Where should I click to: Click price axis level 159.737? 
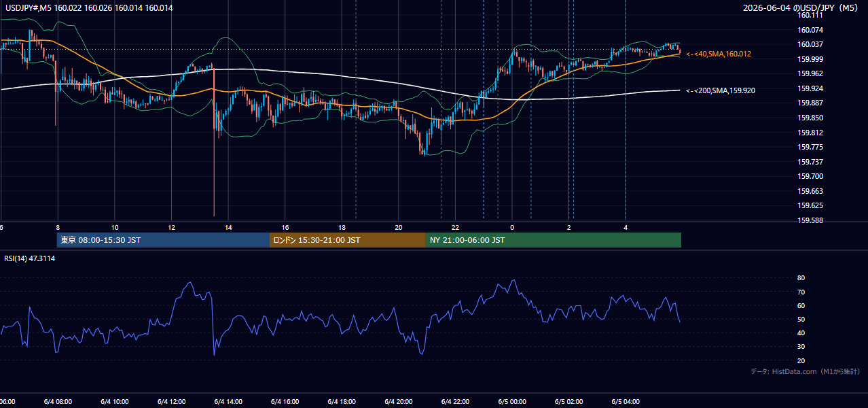pos(810,162)
